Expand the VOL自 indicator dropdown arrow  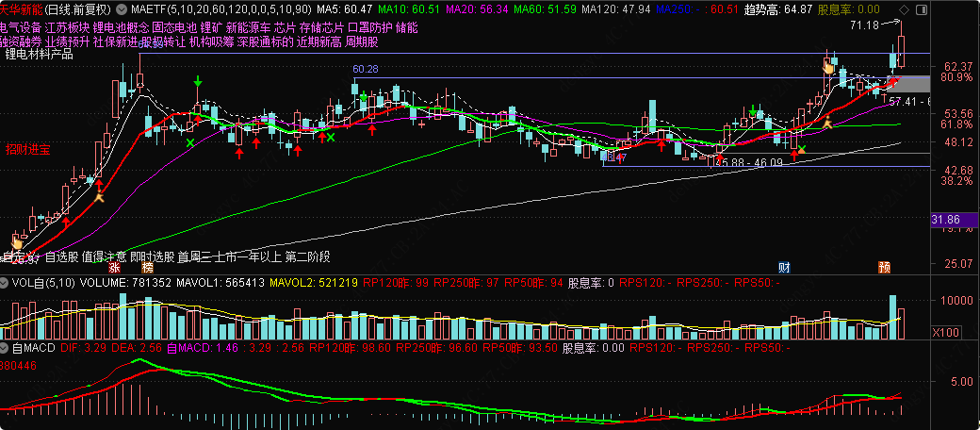coord(5,283)
